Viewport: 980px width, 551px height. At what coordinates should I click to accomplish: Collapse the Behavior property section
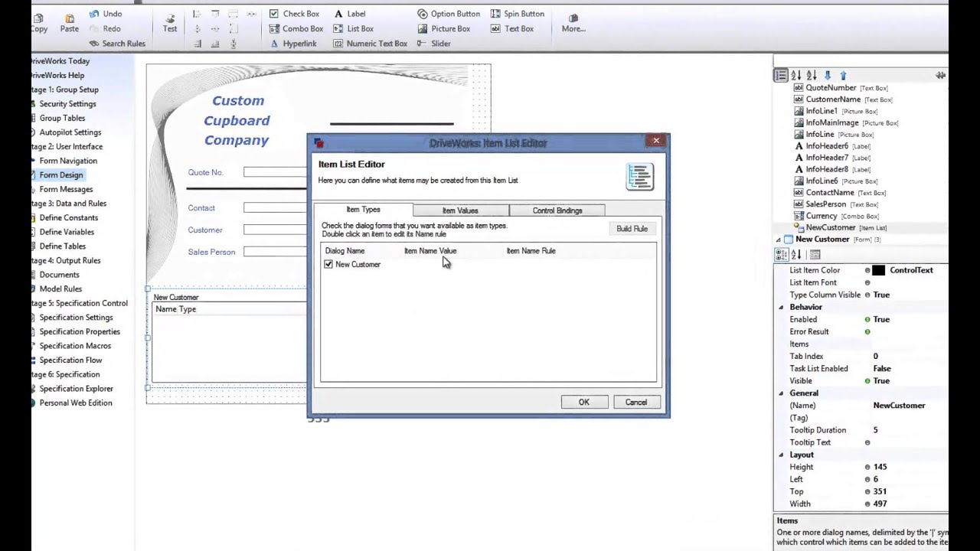[x=781, y=307]
